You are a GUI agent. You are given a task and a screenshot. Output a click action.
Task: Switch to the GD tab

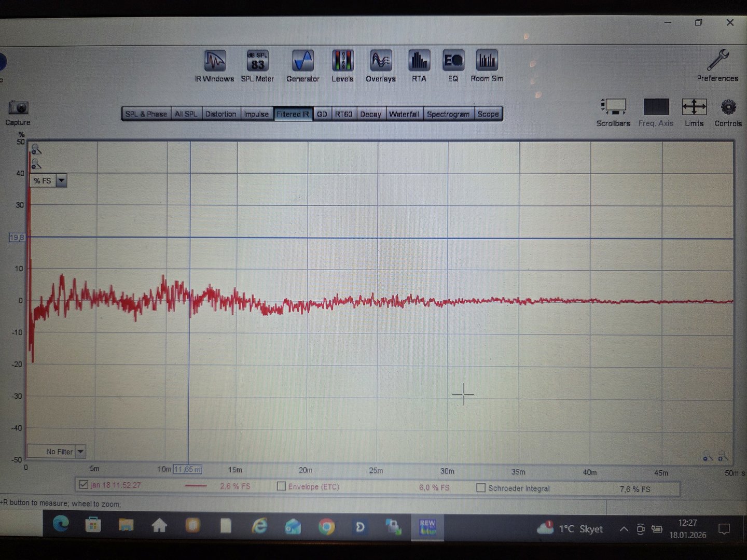coord(322,114)
